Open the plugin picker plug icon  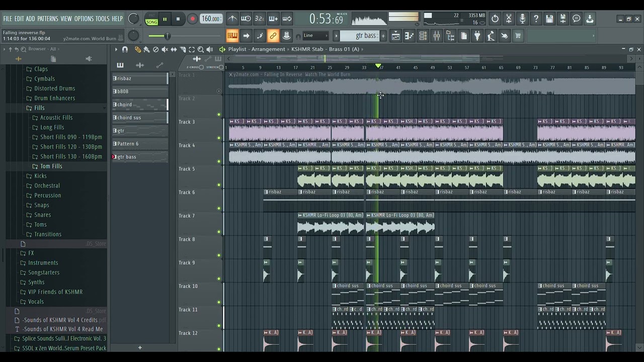tap(477, 36)
